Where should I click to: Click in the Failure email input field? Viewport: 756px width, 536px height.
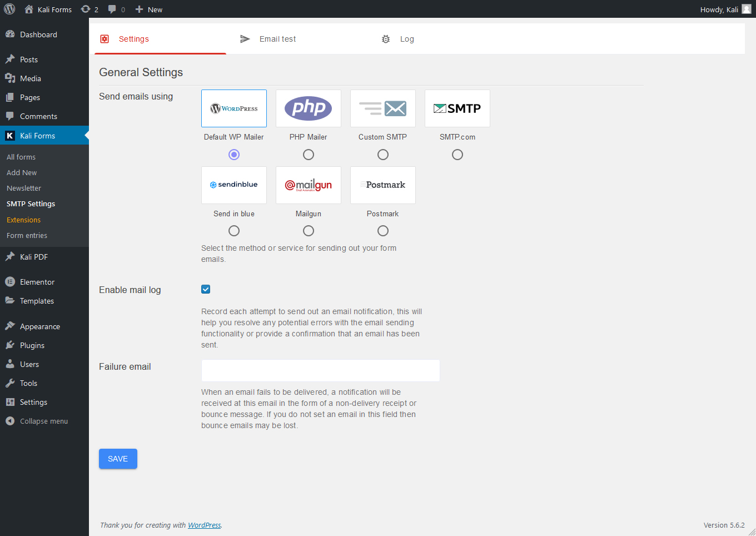coord(321,370)
